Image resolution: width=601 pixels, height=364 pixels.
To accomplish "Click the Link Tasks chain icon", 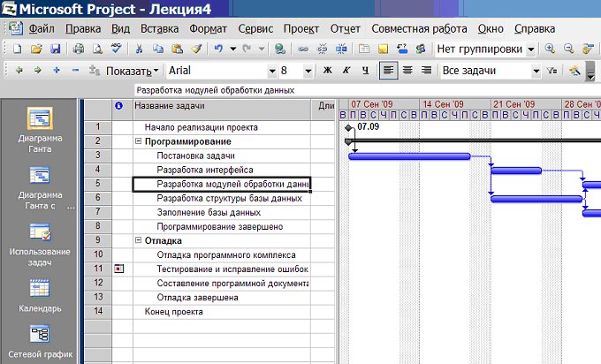I will [x=303, y=49].
